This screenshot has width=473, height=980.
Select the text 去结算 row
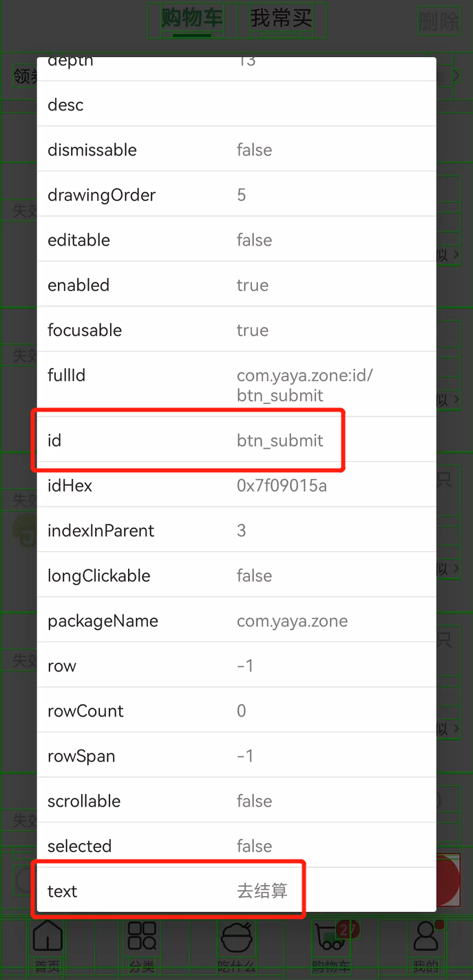click(x=236, y=891)
